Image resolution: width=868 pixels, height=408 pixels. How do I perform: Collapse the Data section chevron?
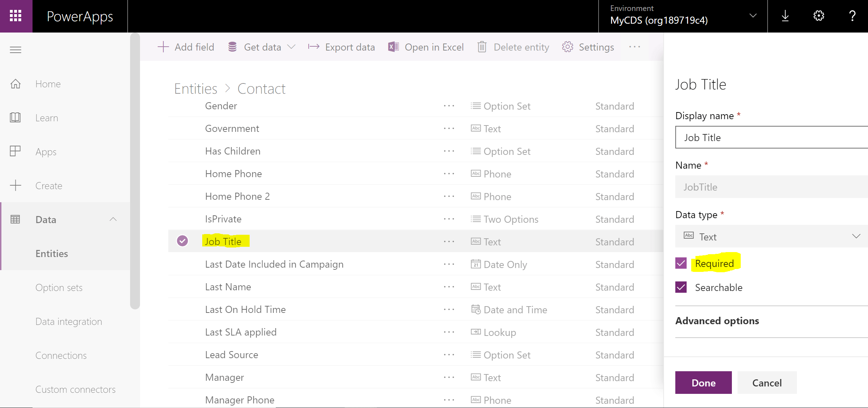113,220
